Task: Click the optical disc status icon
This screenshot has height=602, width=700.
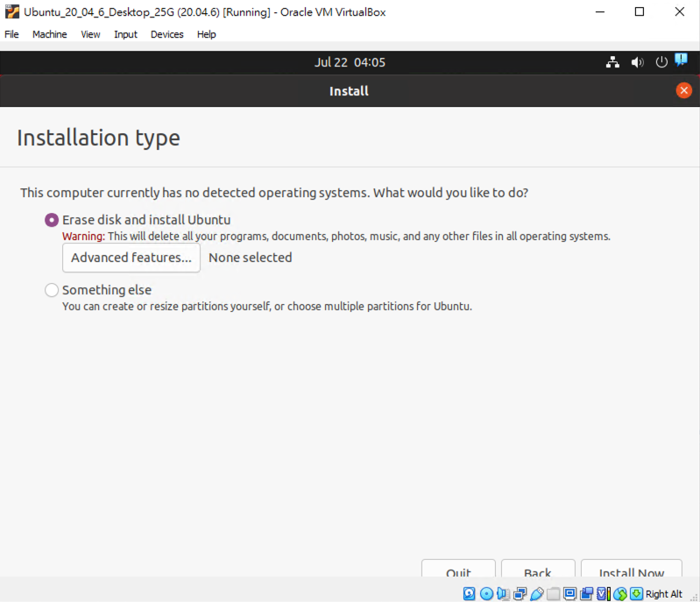Action: (486, 593)
